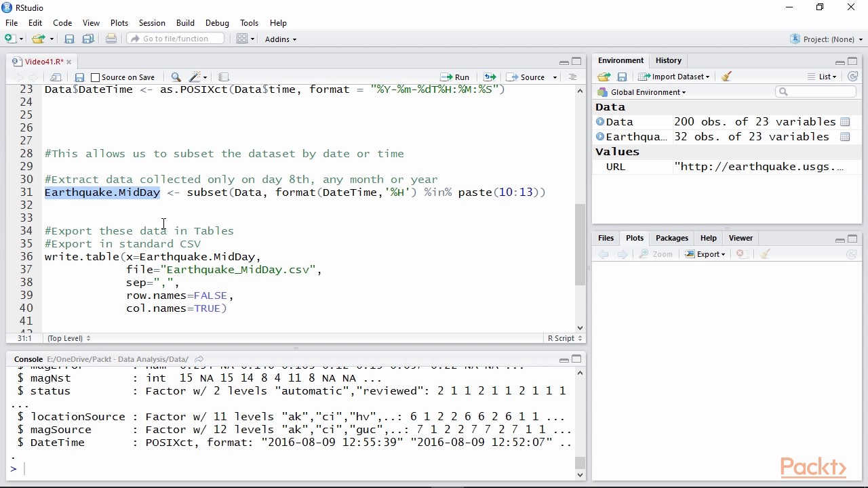Remove the current plot red X icon
Screen dimensions: 868x488
[x=741, y=254]
